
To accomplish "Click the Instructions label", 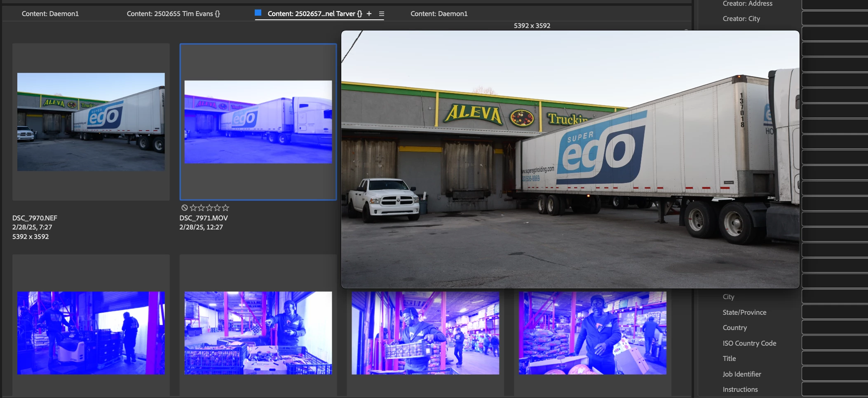I will point(740,389).
